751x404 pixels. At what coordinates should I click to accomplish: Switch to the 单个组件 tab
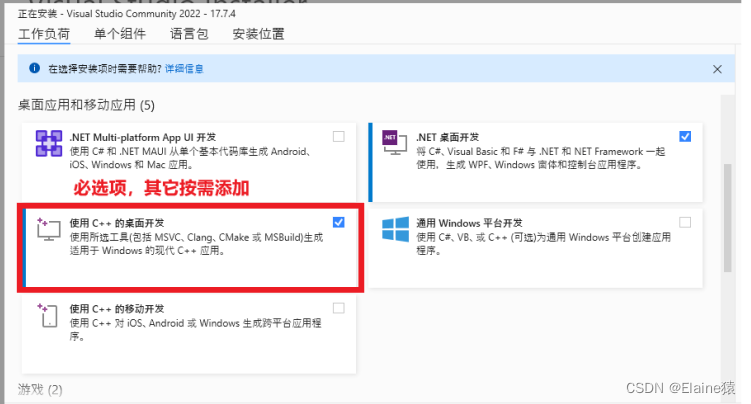point(120,34)
